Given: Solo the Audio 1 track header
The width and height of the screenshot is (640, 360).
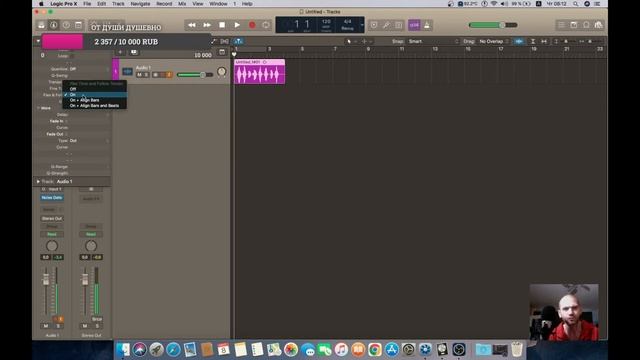Looking at the screenshot, I should 146,75.
